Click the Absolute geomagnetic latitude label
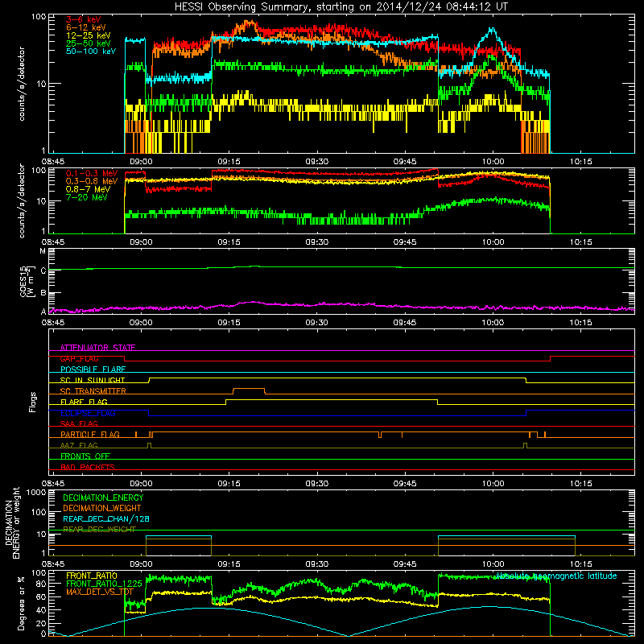 (x=556, y=576)
